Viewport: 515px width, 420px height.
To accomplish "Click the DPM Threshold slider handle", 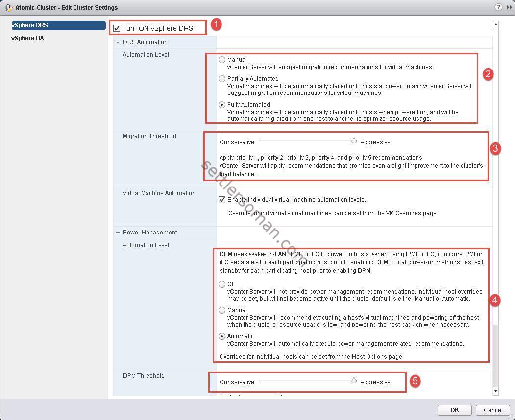I will pos(354,381).
